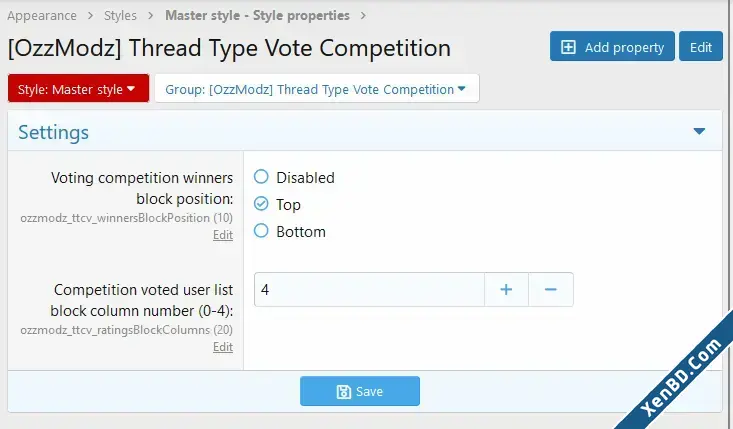The height and width of the screenshot is (429, 733).
Task: Edit the winnersBlockPosition property link
Action: coord(223,235)
